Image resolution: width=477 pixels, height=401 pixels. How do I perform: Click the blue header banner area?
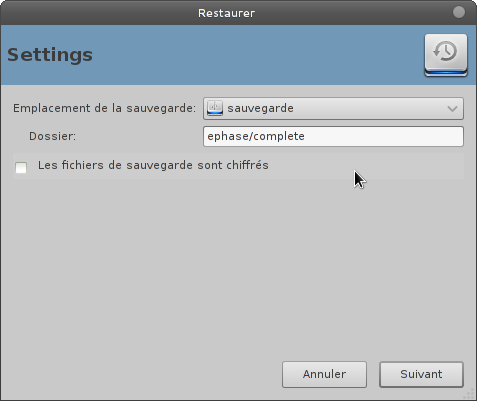[233, 55]
